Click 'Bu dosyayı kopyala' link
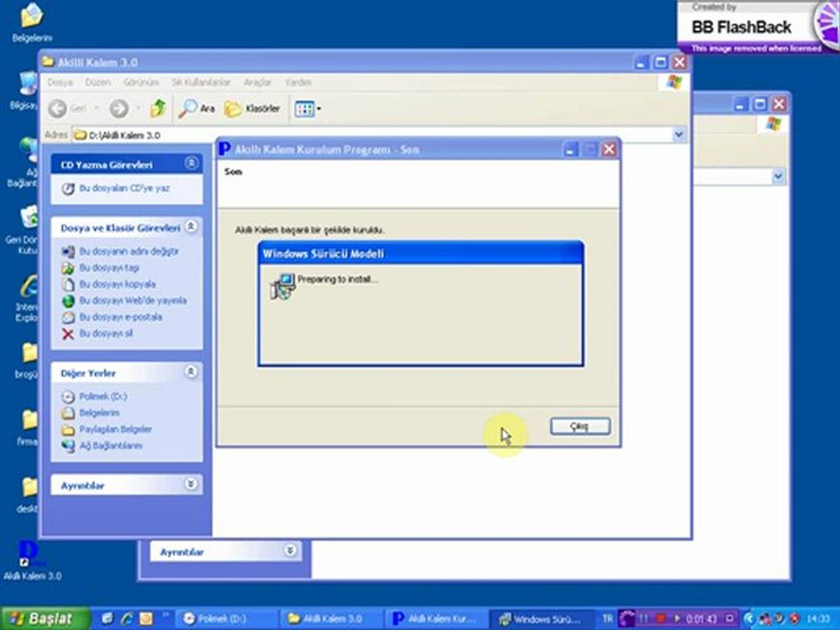Image resolution: width=840 pixels, height=630 pixels. click(117, 284)
